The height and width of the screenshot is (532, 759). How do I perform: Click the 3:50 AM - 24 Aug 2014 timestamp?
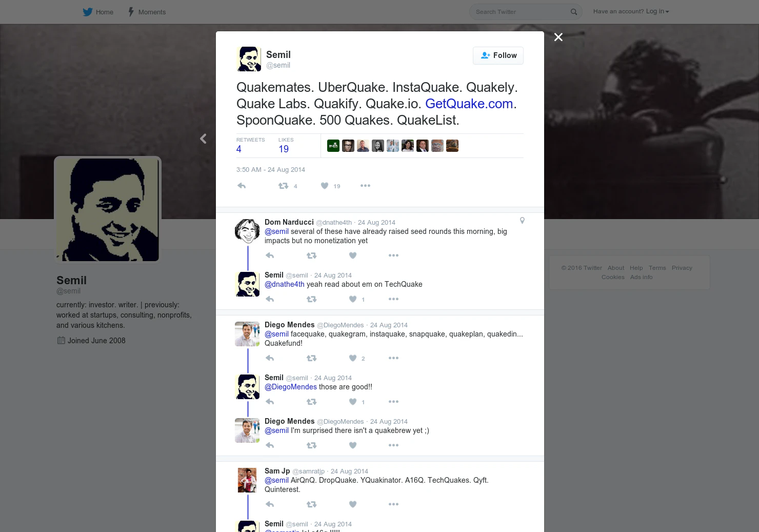tap(271, 170)
